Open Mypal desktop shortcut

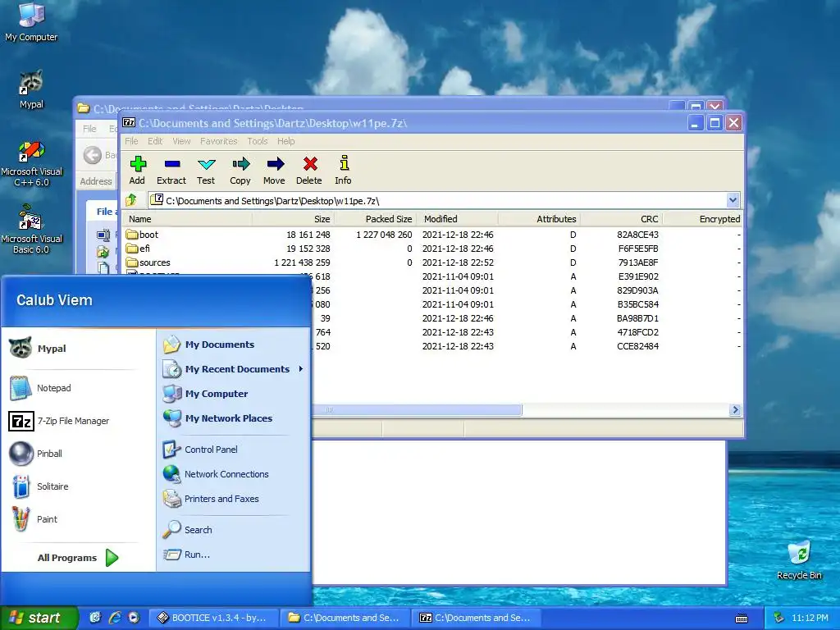[x=31, y=89]
